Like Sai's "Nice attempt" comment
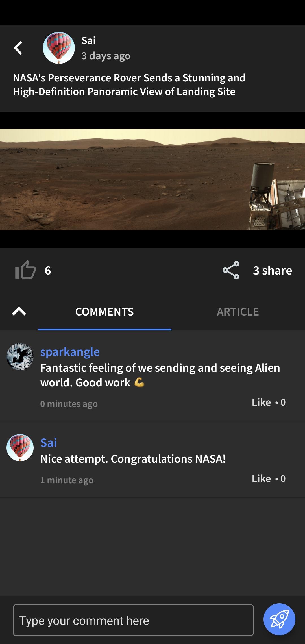The image size is (305, 644). point(262,478)
